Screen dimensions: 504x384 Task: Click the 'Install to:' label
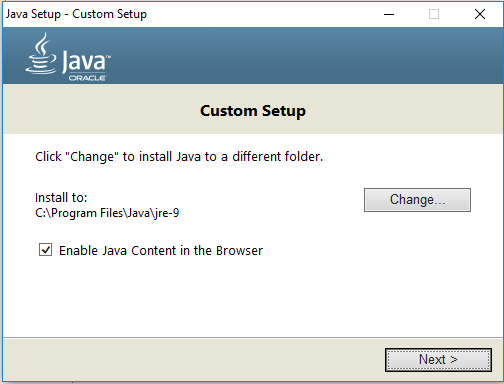click(61, 198)
